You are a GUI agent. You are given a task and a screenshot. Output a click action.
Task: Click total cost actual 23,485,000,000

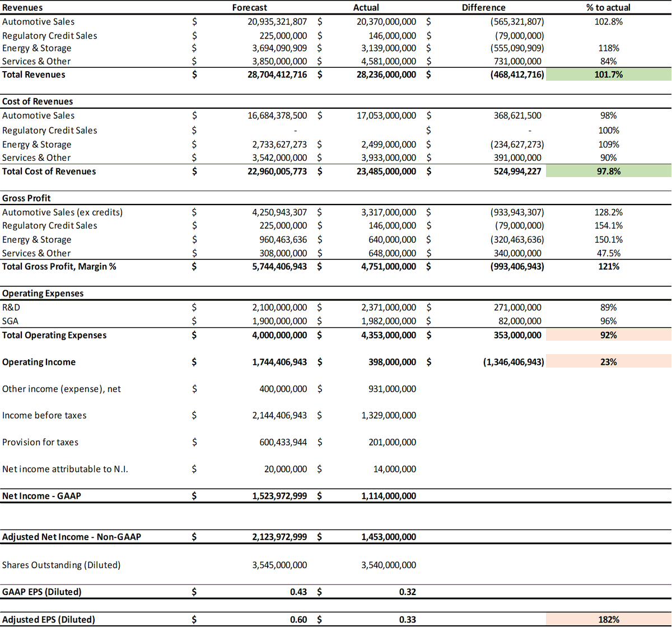(x=386, y=171)
